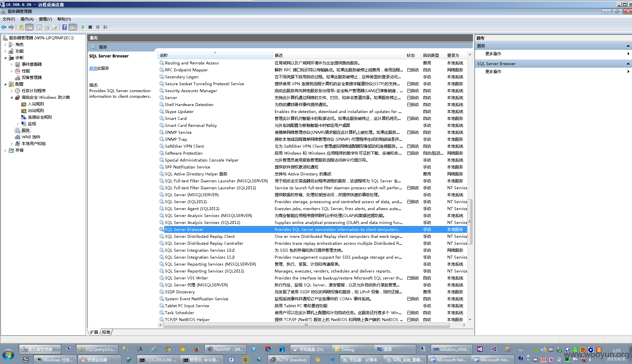Expand the 功能 tree node
Screen dimensions: 632x364
5,51
